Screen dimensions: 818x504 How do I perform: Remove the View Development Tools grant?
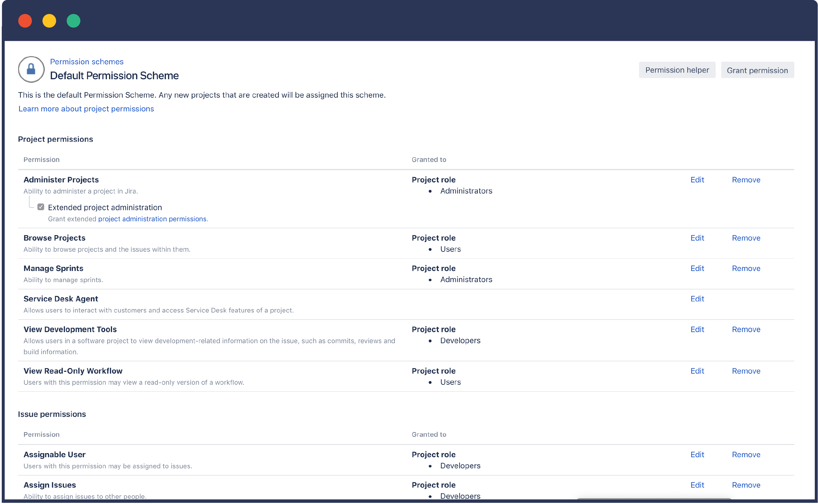click(x=746, y=329)
